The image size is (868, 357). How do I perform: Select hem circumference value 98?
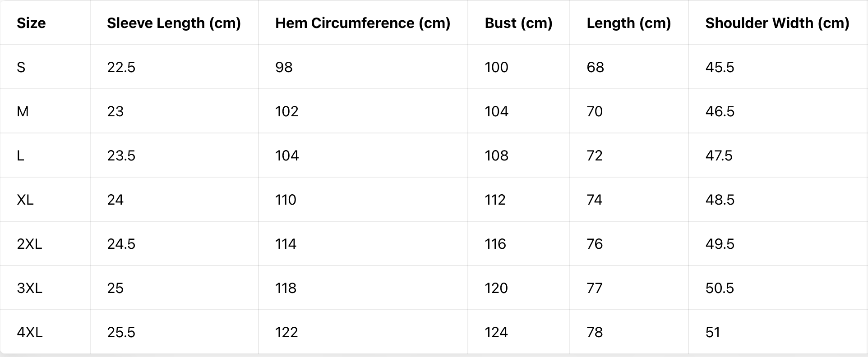[x=284, y=67]
